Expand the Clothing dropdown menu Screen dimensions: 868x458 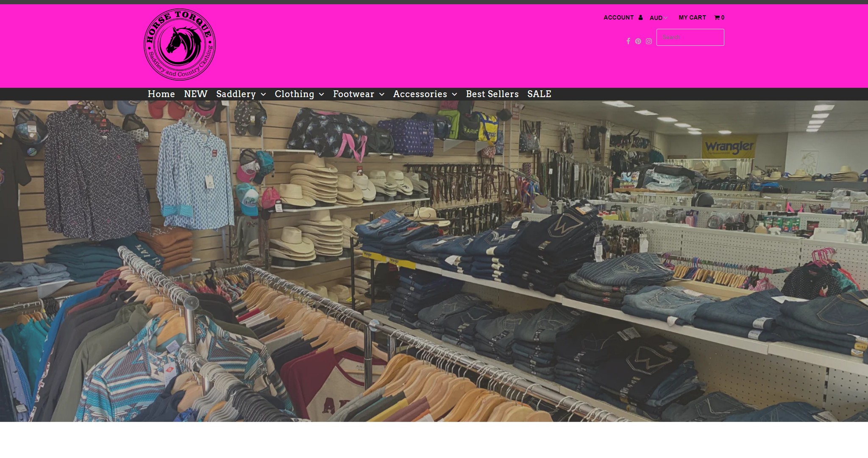click(x=299, y=94)
